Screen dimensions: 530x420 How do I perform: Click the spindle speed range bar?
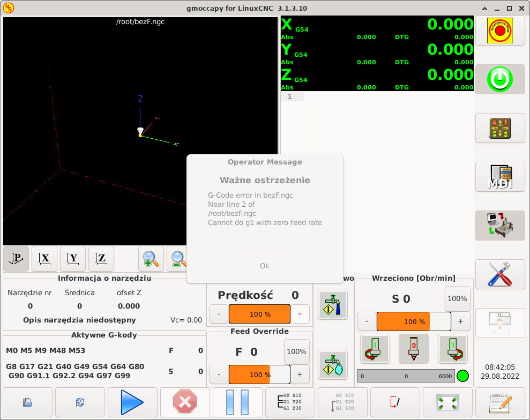(x=406, y=376)
